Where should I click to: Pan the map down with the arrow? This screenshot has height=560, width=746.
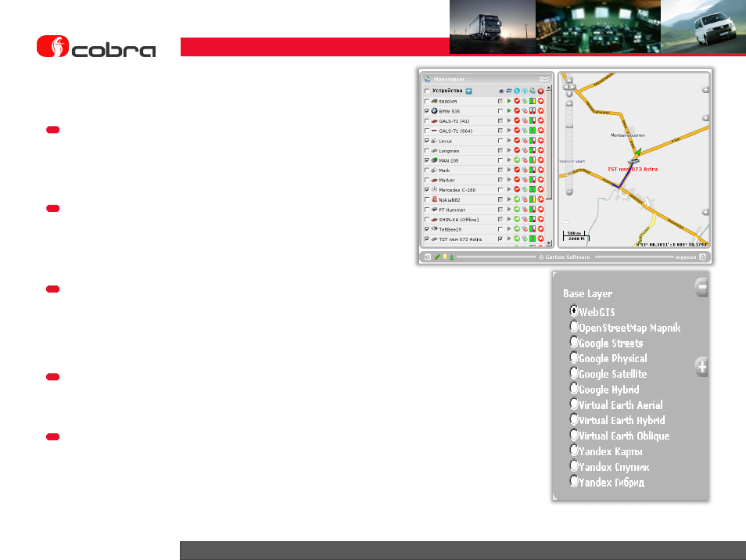[x=569, y=94]
